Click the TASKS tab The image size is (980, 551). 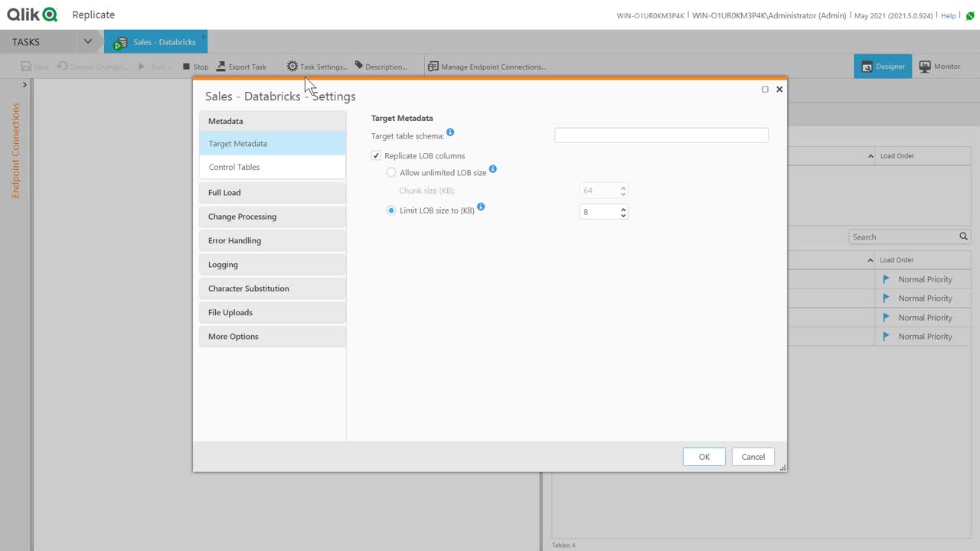tap(26, 42)
